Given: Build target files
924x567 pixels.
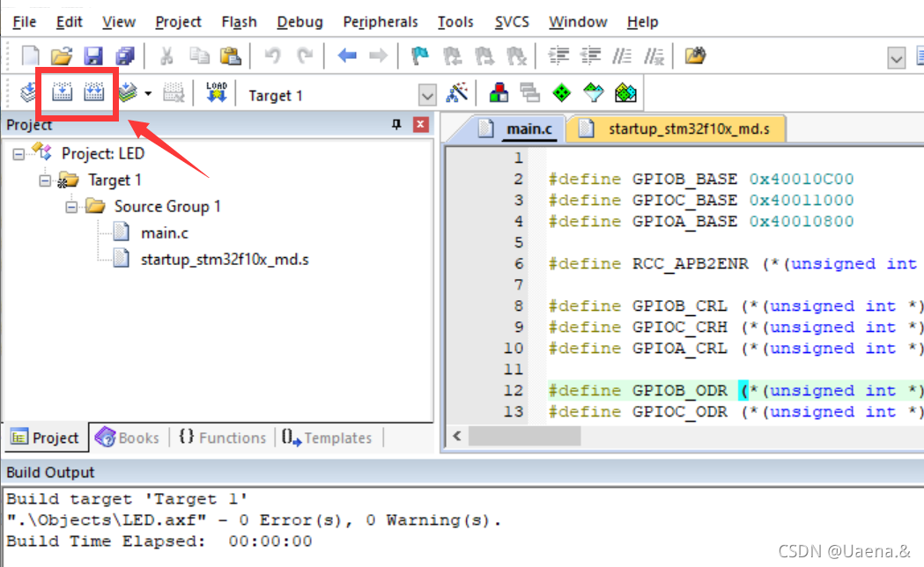Looking at the screenshot, I should click(x=62, y=92).
